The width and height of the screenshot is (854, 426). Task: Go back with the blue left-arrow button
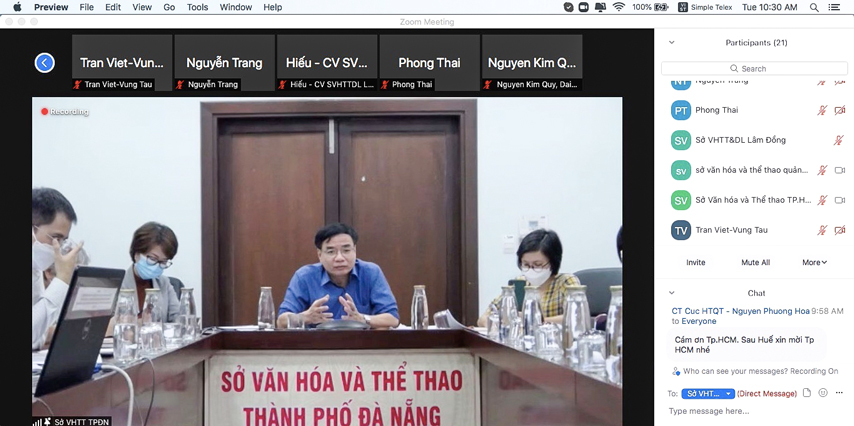point(45,63)
